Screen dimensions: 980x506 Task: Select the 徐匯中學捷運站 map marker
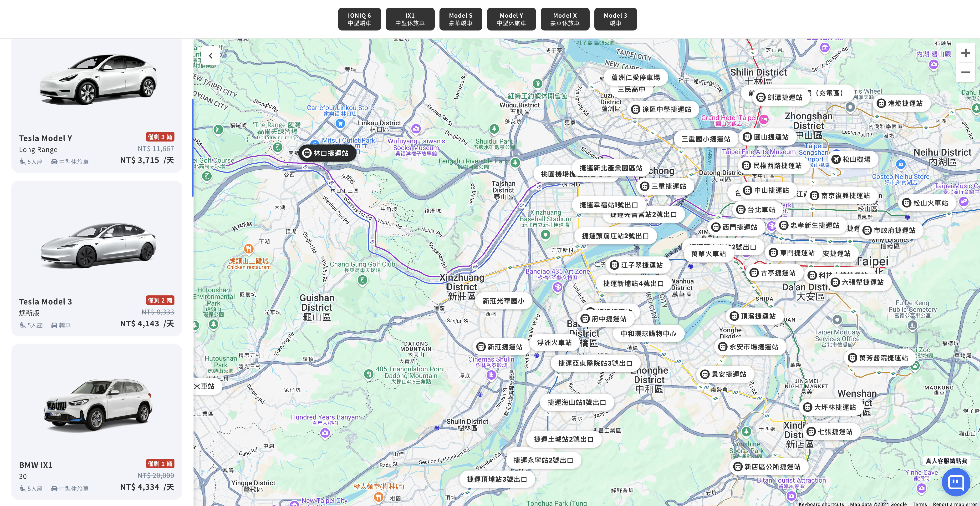pyautogui.click(x=663, y=110)
